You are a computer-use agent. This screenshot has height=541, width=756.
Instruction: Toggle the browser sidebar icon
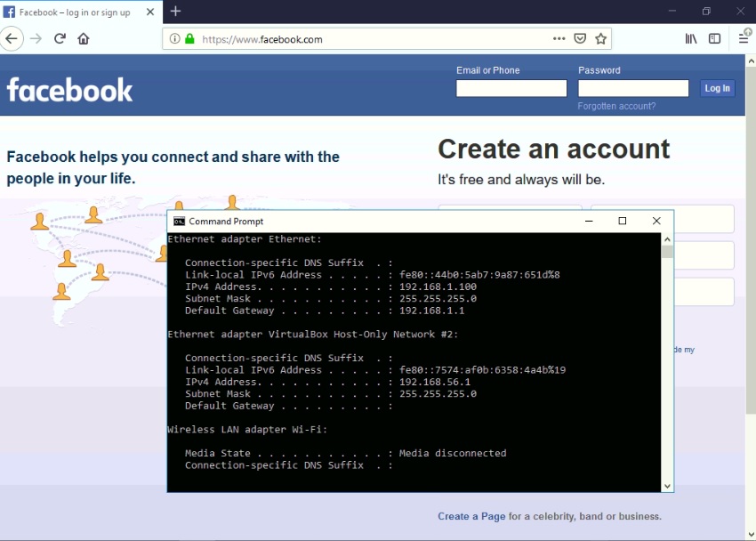coord(714,38)
